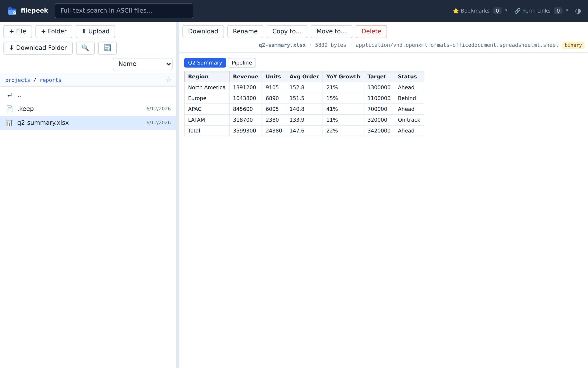This screenshot has width=588, height=368.
Task: Navigate to projects breadcrumb
Action: coord(18,80)
